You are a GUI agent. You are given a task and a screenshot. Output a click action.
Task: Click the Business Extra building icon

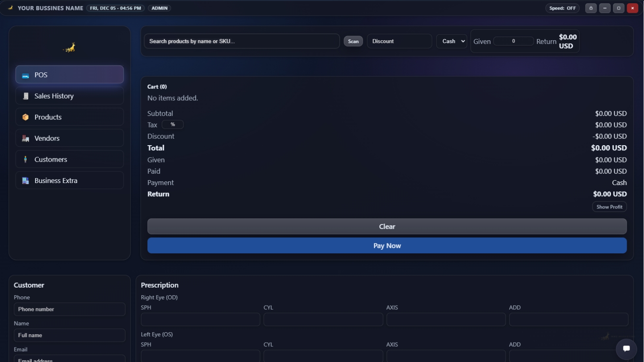pos(25,181)
